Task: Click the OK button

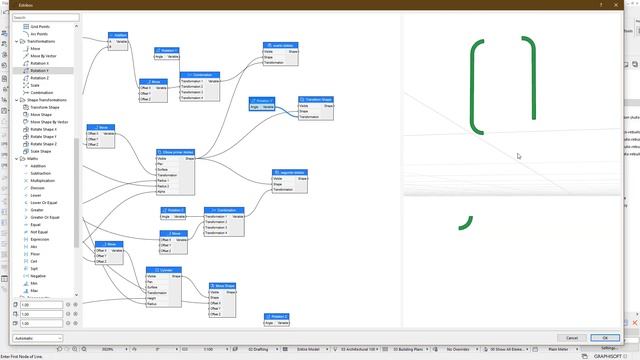Action: [x=605, y=338]
